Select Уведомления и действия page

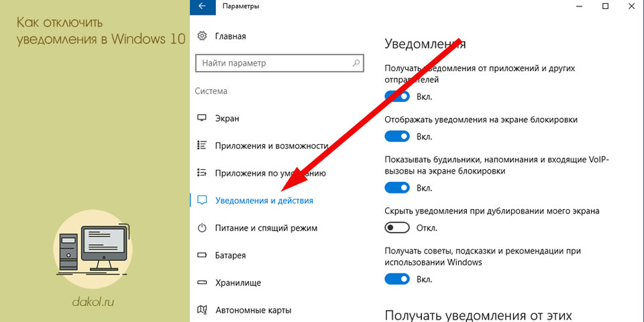[x=264, y=201]
